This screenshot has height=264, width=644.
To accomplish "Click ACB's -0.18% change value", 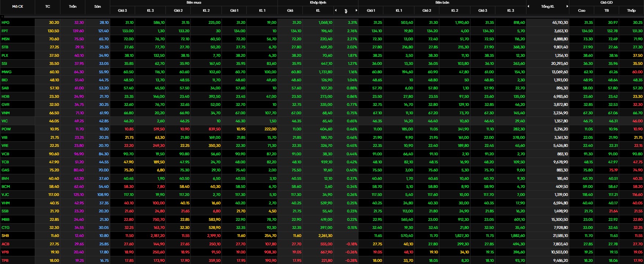I will 352,244.
